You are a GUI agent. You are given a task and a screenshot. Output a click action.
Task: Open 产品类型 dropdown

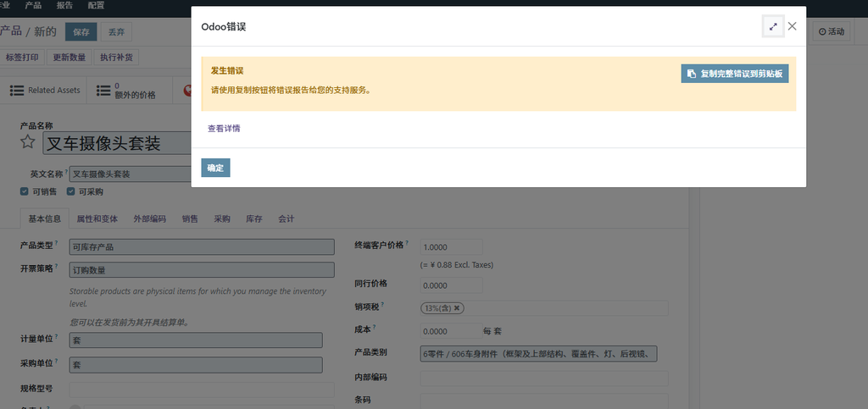202,247
